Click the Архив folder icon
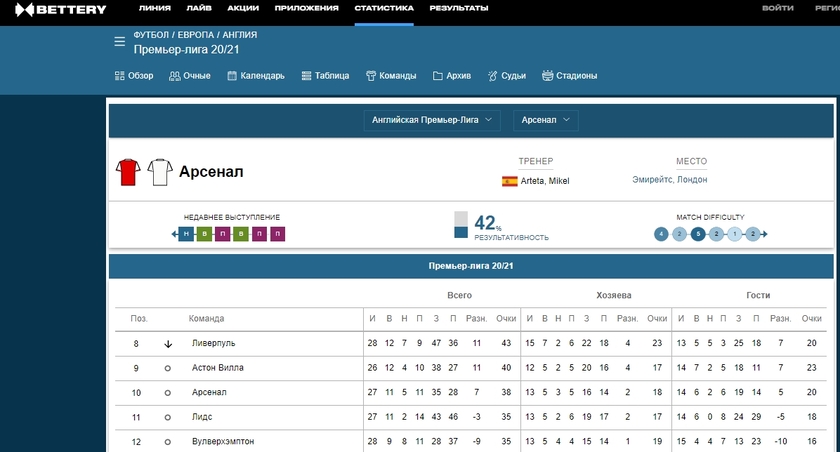The width and height of the screenshot is (840, 452). pyautogui.click(x=438, y=76)
